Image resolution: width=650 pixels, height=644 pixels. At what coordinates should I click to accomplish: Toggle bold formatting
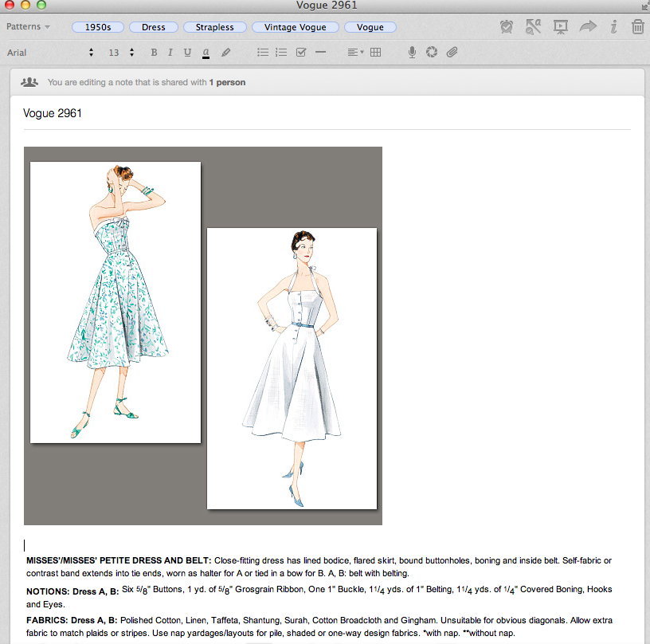(x=154, y=53)
